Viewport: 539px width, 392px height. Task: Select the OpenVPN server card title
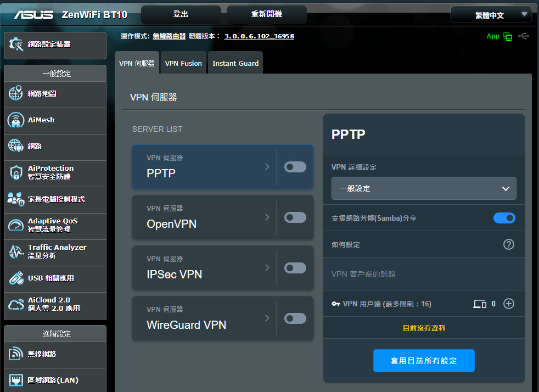pos(172,224)
